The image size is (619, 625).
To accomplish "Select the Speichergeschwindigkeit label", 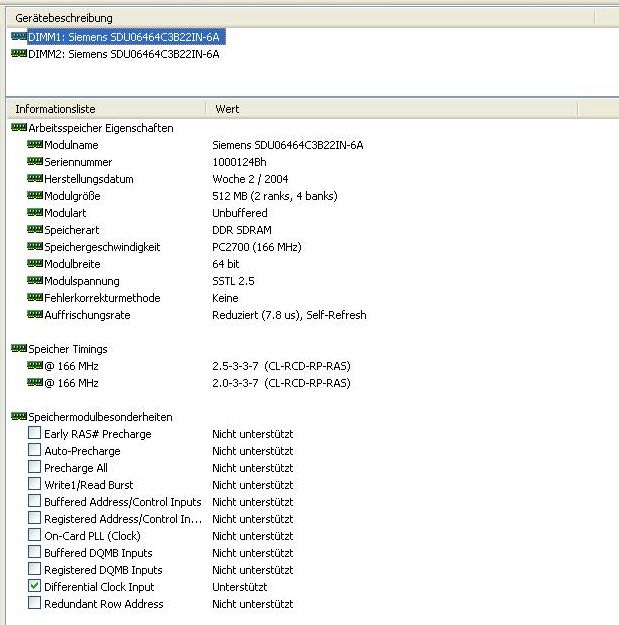I will 102,247.
